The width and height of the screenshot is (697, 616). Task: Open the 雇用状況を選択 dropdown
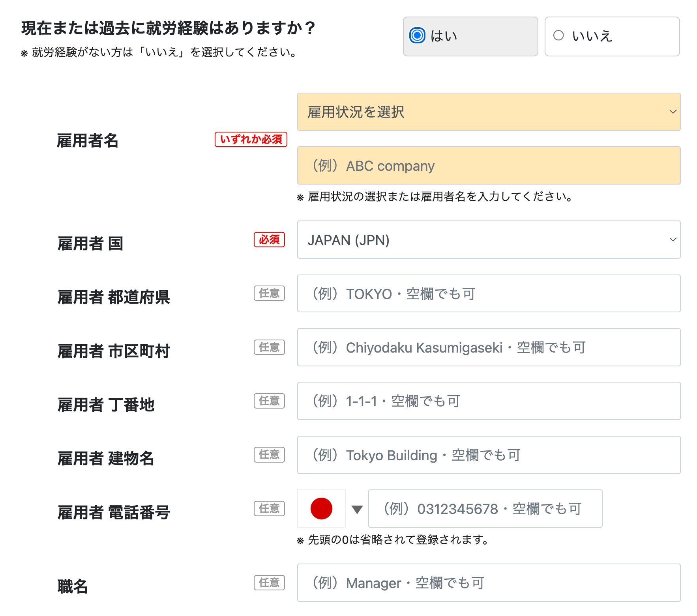(489, 112)
